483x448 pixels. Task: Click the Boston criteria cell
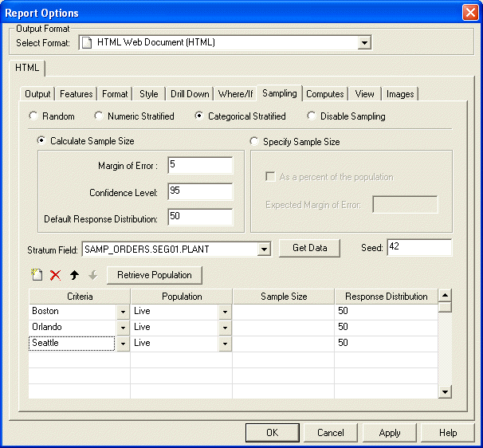coord(73,312)
